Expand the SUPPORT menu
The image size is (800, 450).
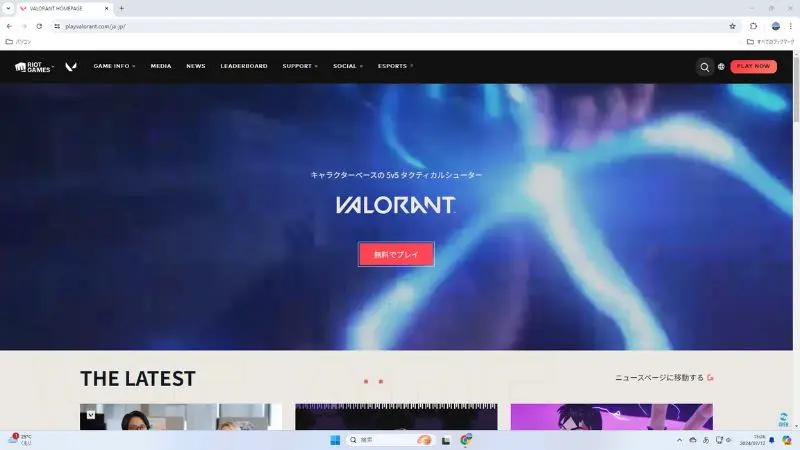[300, 66]
